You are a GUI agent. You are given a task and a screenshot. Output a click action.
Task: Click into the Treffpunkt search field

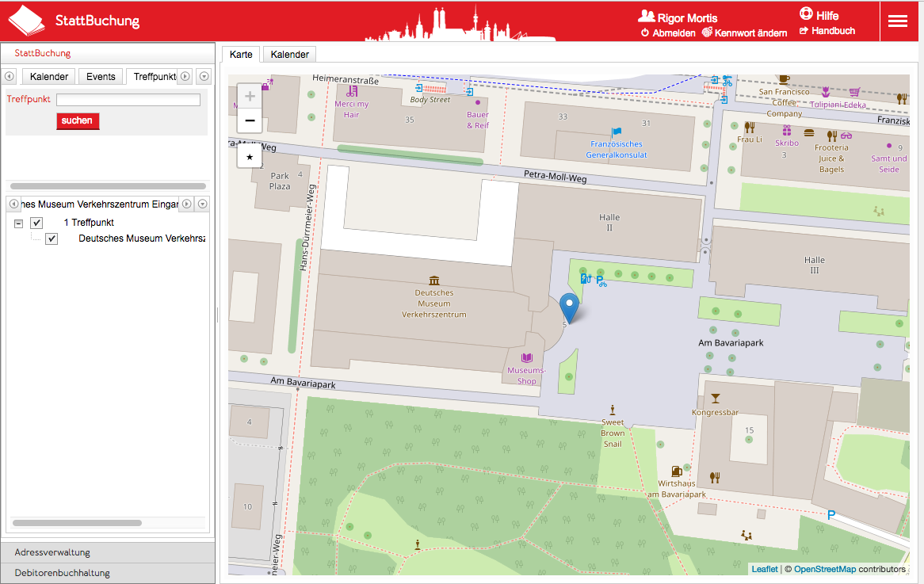click(x=128, y=100)
